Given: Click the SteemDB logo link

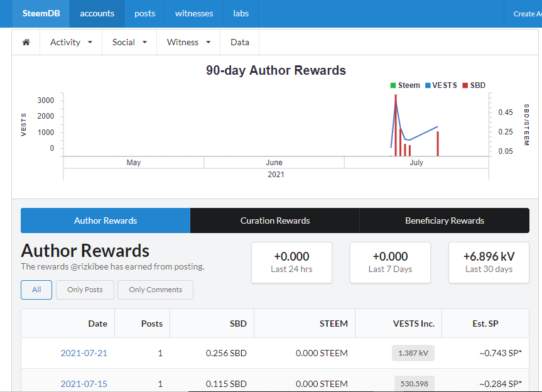Looking at the screenshot, I should (x=41, y=13).
